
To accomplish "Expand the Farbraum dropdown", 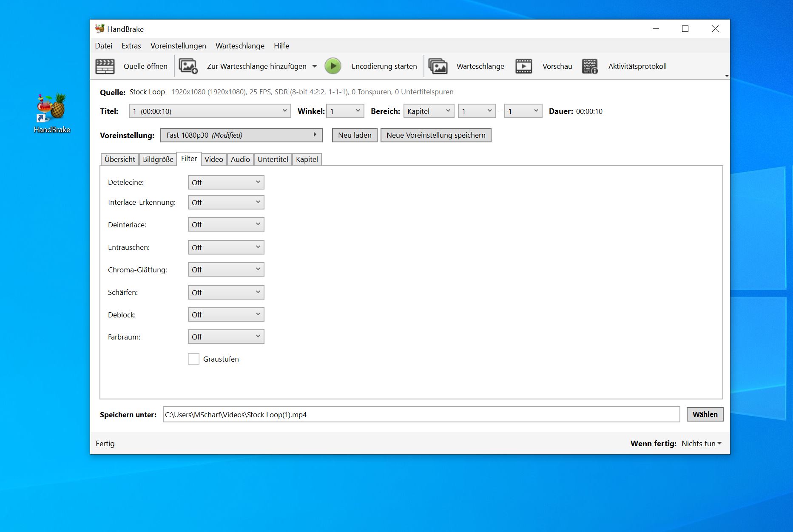I will [226, 337].
